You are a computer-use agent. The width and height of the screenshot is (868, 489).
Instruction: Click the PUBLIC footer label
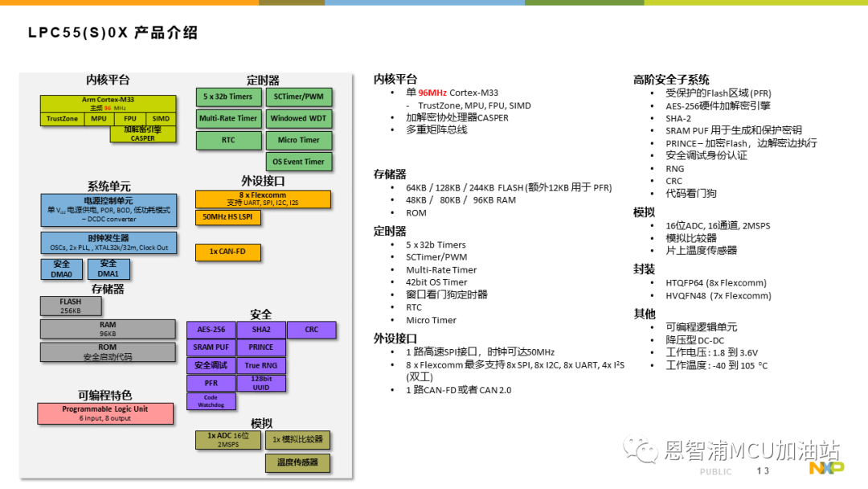click(715, 472)
